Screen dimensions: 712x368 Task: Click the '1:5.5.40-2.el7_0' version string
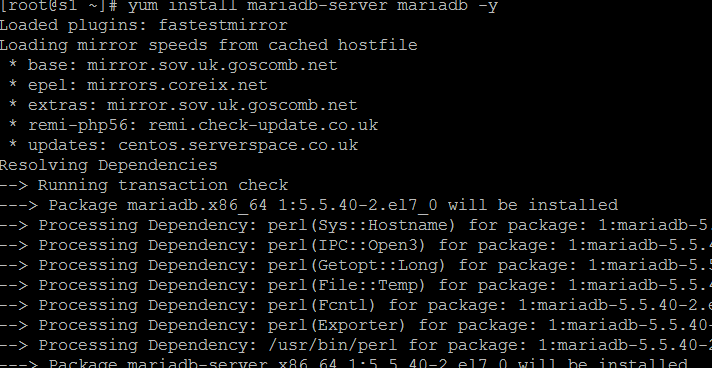point(358,205)
